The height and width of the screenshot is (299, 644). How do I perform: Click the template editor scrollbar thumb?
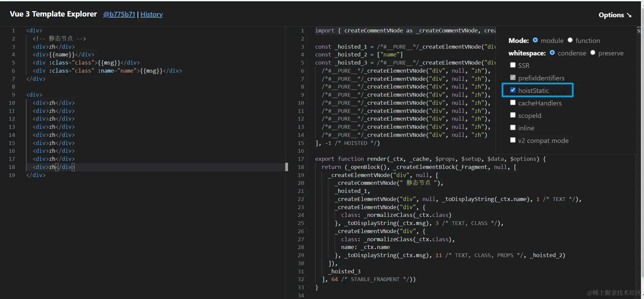click(287, 167)
